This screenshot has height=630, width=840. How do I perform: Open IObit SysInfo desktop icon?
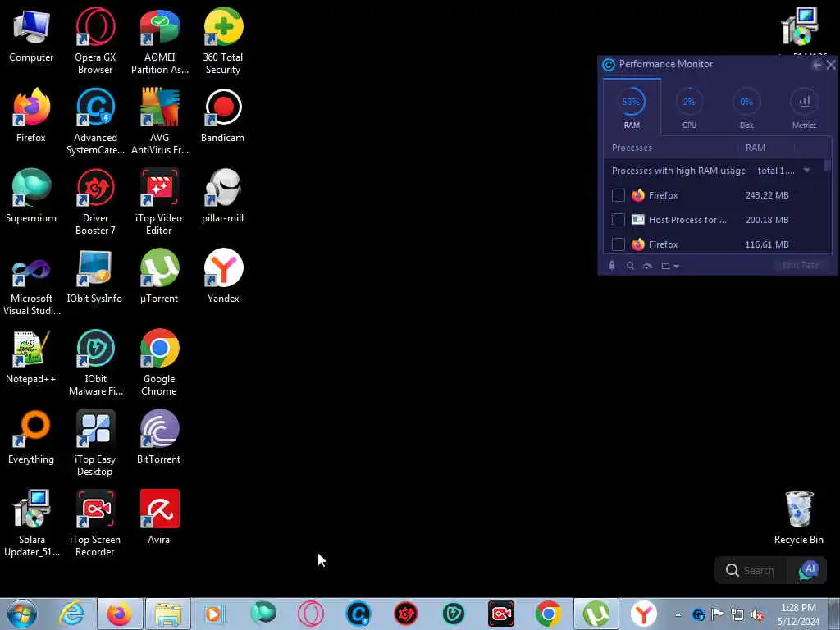[x=95, y=276]
